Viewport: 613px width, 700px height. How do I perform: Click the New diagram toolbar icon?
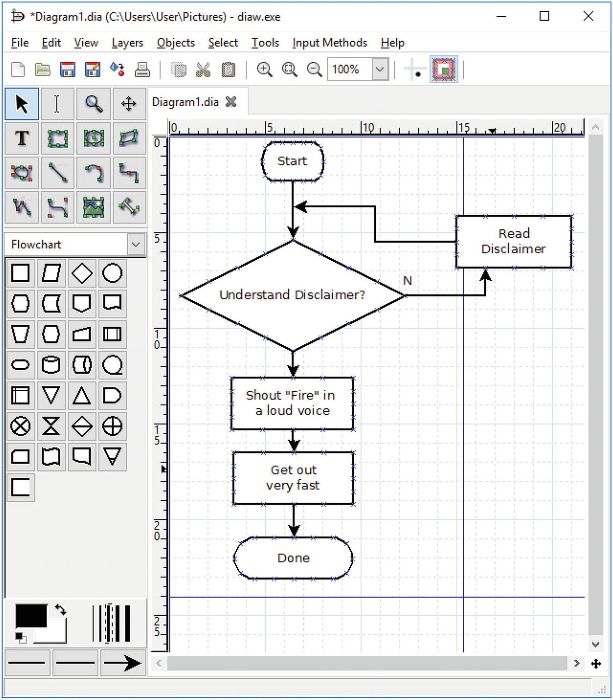pos(18,70)
